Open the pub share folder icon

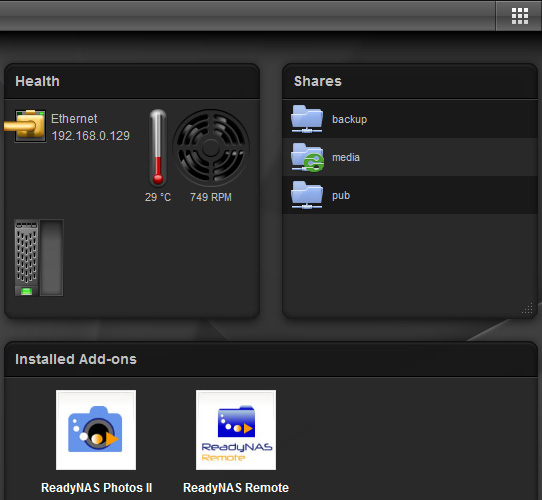[x=307, y=195]
